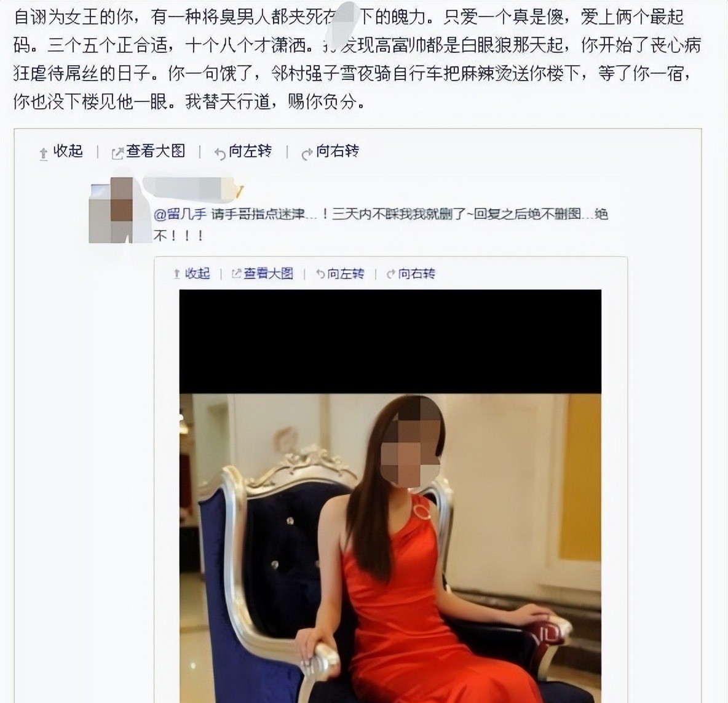Screen dimensions: 728x703
Task: Open the inner 查看大图 text link
Action: (268, 274)
